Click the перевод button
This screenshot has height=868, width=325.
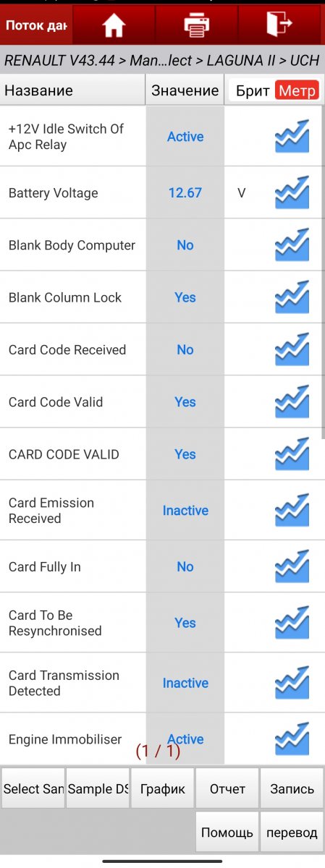coord(292,832)
